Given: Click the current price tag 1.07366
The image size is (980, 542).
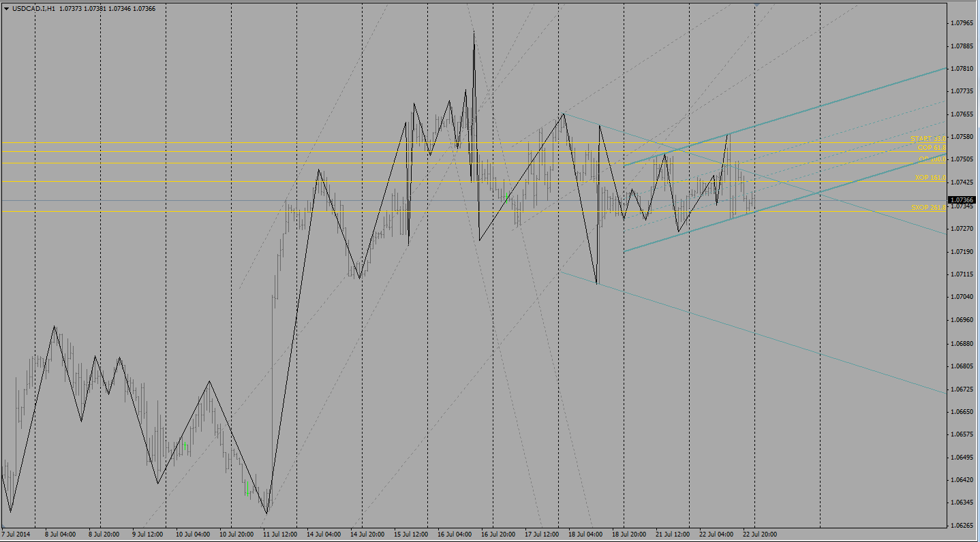Looking at the screenshot, I should [x=962, y=200].
